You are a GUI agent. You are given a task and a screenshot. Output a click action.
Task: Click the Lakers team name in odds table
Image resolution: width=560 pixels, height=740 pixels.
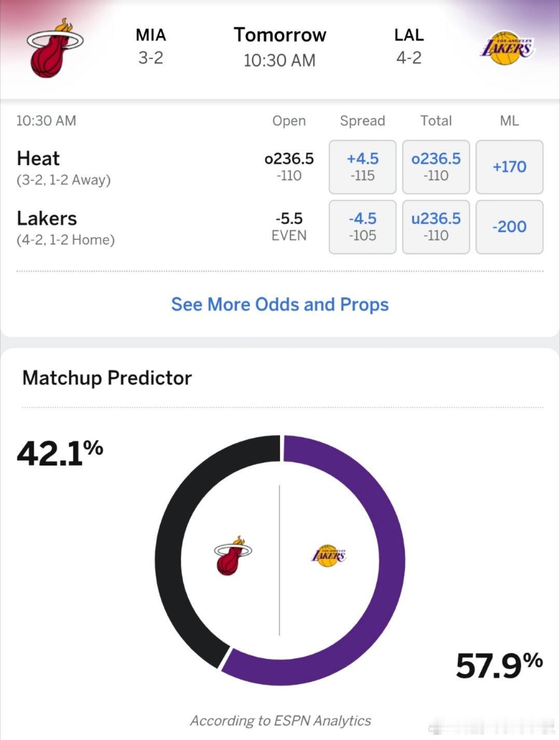point(47,218)
